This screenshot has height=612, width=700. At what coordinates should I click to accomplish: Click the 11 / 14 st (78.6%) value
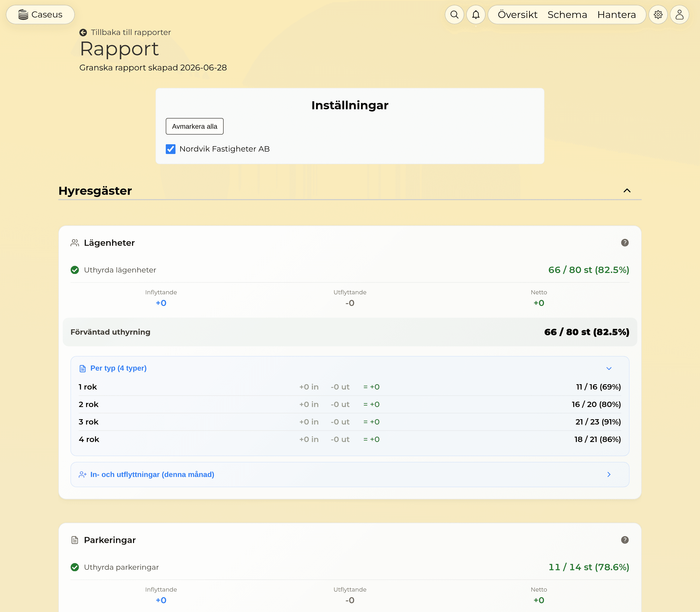point(589,567)
